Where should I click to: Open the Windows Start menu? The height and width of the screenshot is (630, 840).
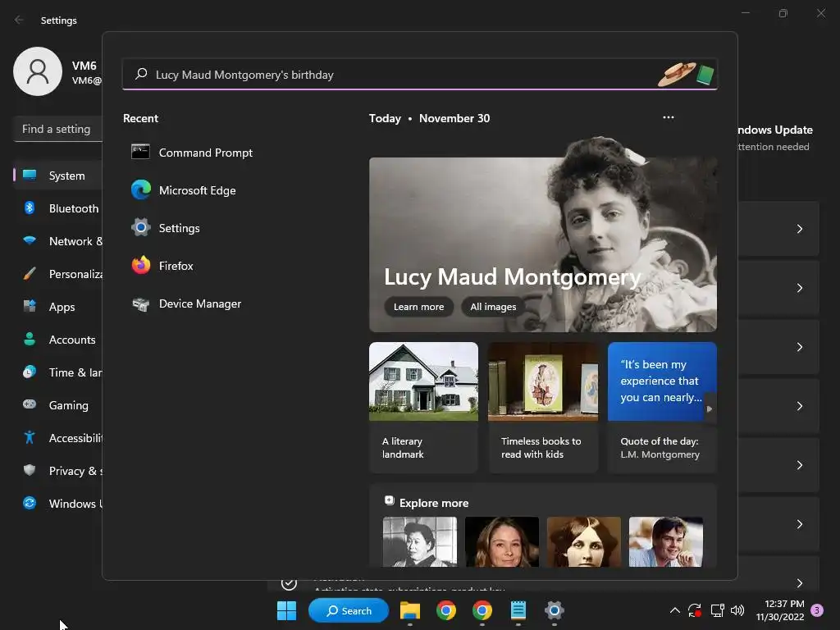pyautogui.click(x=286, y=610)
